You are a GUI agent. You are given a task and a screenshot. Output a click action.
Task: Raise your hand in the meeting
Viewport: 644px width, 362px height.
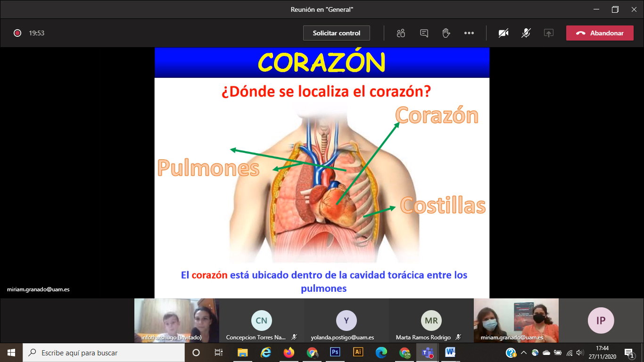[446, 33]
